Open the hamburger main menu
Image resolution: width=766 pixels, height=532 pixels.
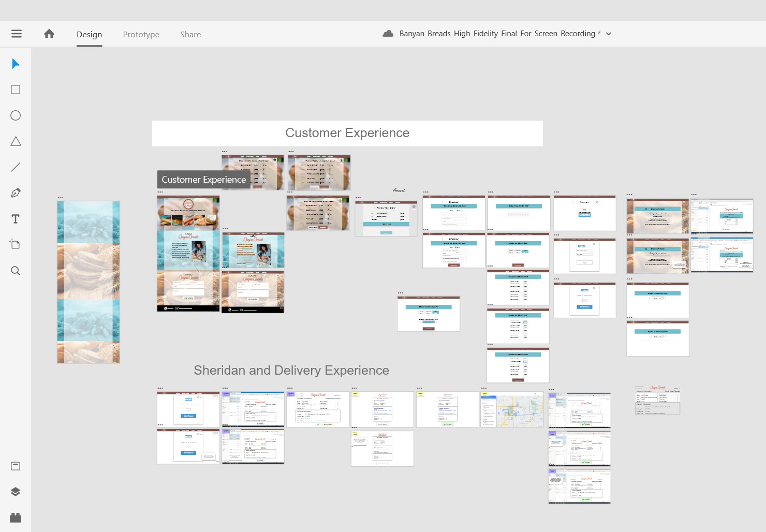pyautogui.click(x=16, y=34)
